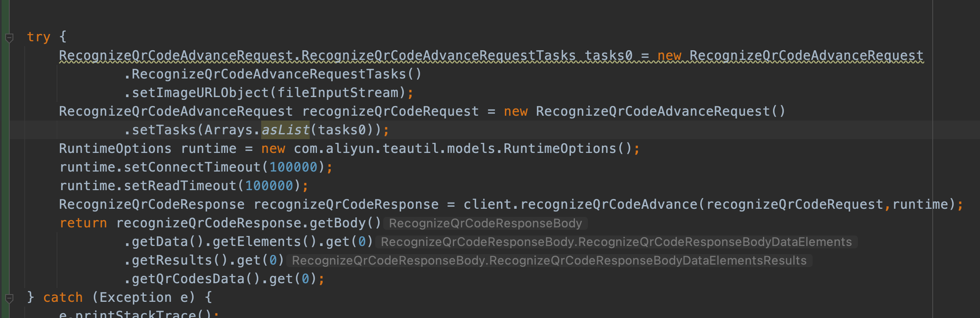Image resolution: width=980 pixels, height=318 pixels.
Task: Click the RecognizeQrCodeResponseBodyDataElements inlay hint
Action: pyautogui.click(x=616, y=242)
